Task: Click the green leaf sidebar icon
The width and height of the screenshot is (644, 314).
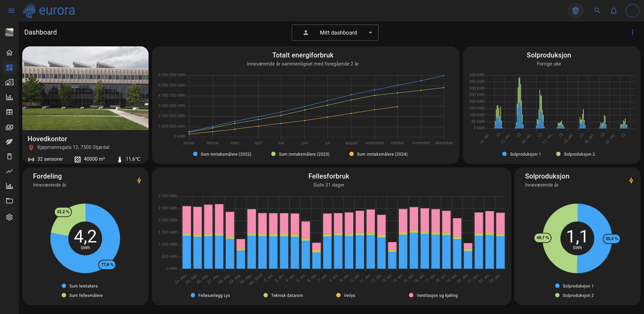Action: coord(9,142)
